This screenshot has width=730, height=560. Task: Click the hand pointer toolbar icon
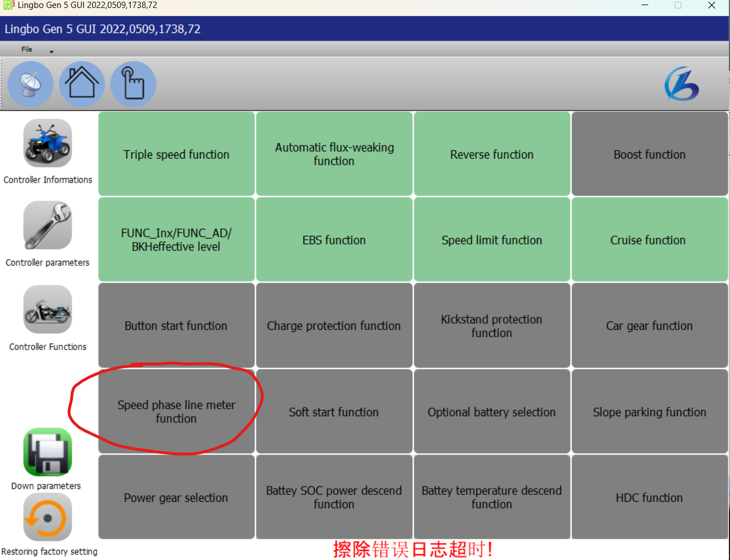(x=133, y=84)
